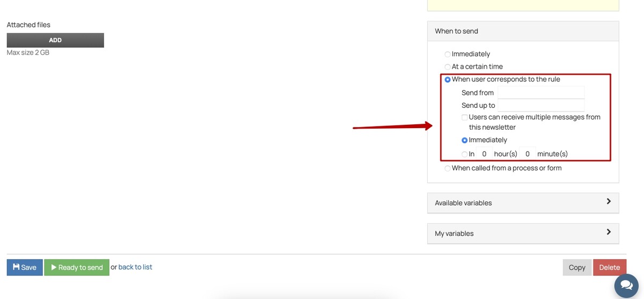
Task: Click the Copy button
Action: [577, 267]
